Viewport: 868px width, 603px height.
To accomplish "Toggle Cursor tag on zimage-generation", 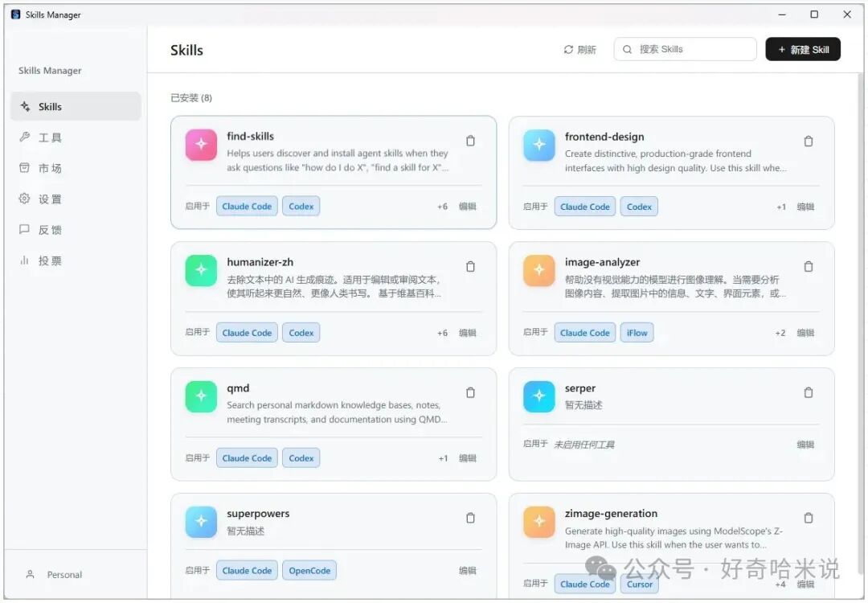I will coord(640,585).
